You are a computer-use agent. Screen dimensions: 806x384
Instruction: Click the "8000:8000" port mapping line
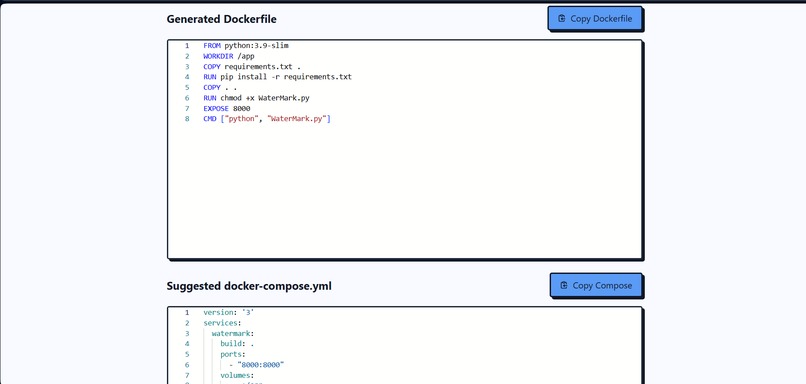[257, 364]
